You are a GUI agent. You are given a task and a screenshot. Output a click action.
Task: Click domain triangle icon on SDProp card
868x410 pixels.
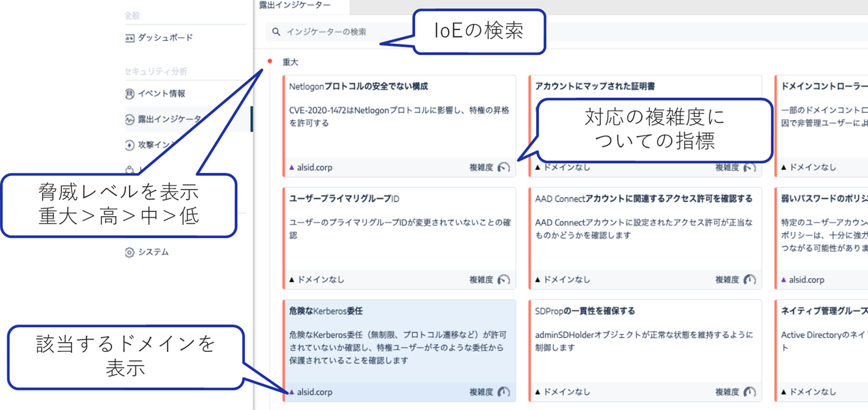coord(538,392)
